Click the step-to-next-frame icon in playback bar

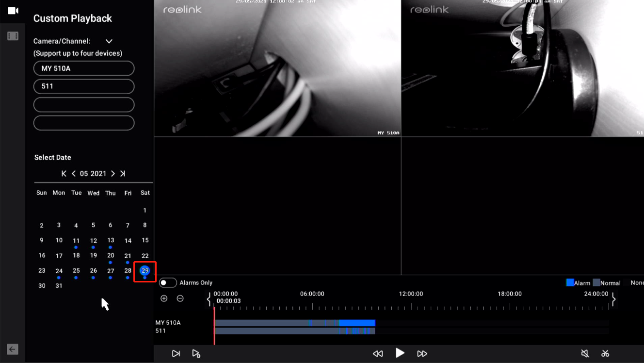point(176,354)
